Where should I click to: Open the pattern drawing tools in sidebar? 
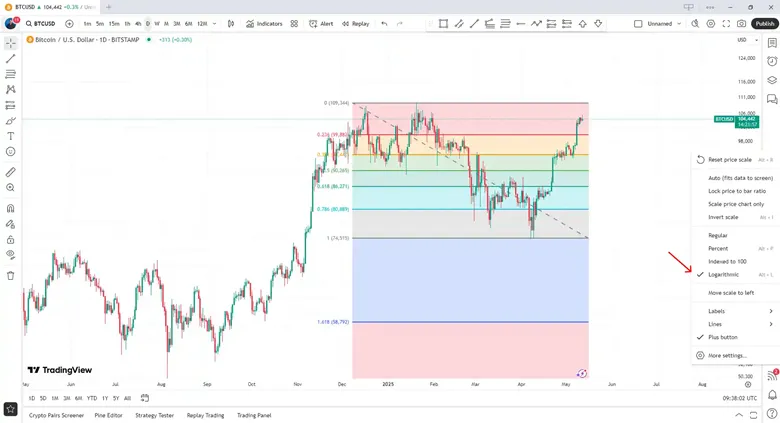pos(10,90)
